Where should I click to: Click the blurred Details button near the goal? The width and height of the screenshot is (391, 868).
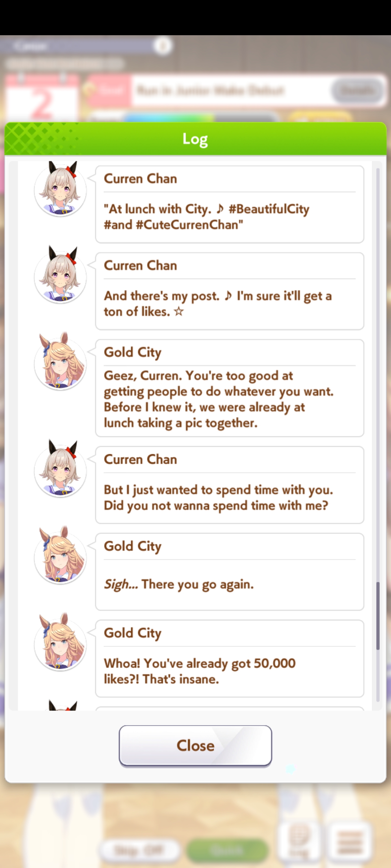(x=357, y=90)
